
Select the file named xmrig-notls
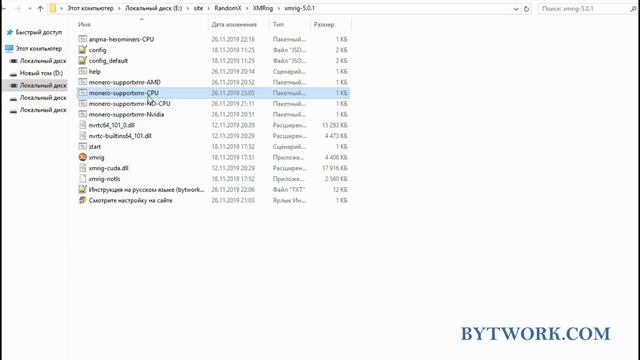[x=104, y=179]
